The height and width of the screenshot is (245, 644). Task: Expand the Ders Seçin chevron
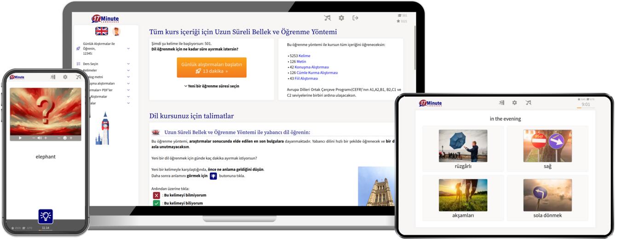tap(128, 64)
